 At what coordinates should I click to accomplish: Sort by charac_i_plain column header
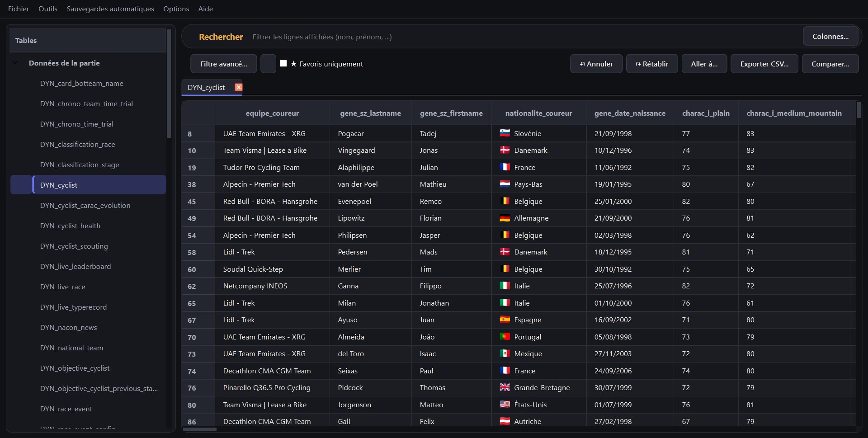(706, 113)
